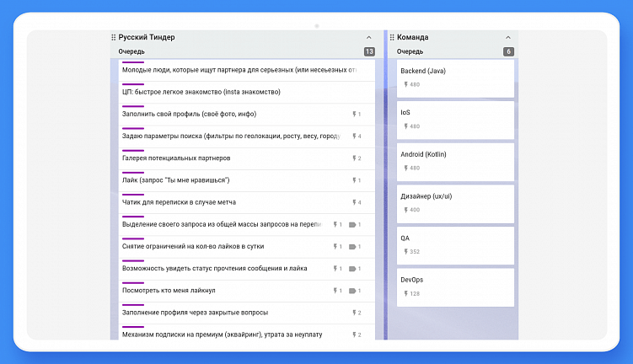This screenshot has height=364, width=633.
Task: Collapse the Русский Тиндер column with its chevron
Action: 368,38
